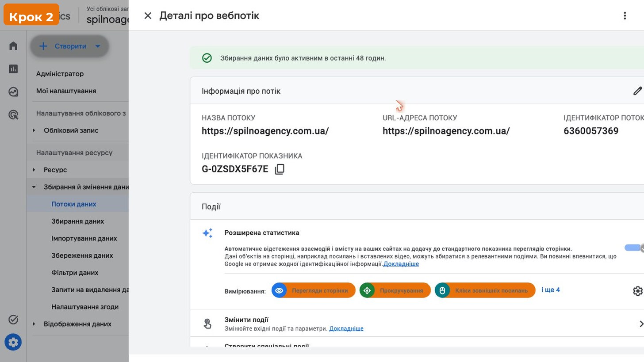This screenshot has height=362, width=644.
Task: Click the checkmark setup assistant icon
Action: pos(13,319)
